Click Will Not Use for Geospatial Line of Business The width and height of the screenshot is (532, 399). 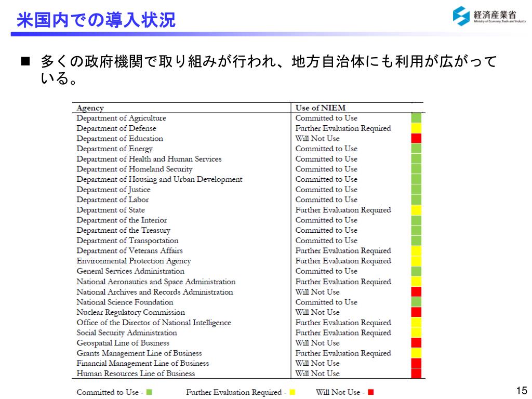[x=317, y=343]
